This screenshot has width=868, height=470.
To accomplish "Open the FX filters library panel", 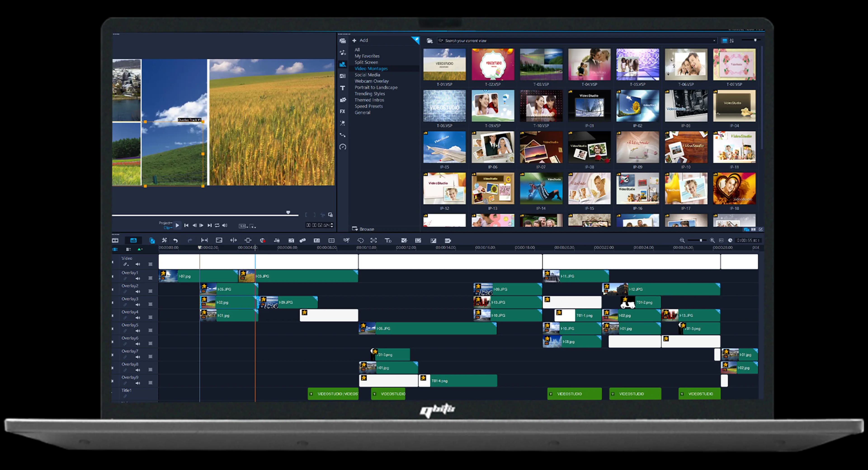I will [x=342, y=112].
